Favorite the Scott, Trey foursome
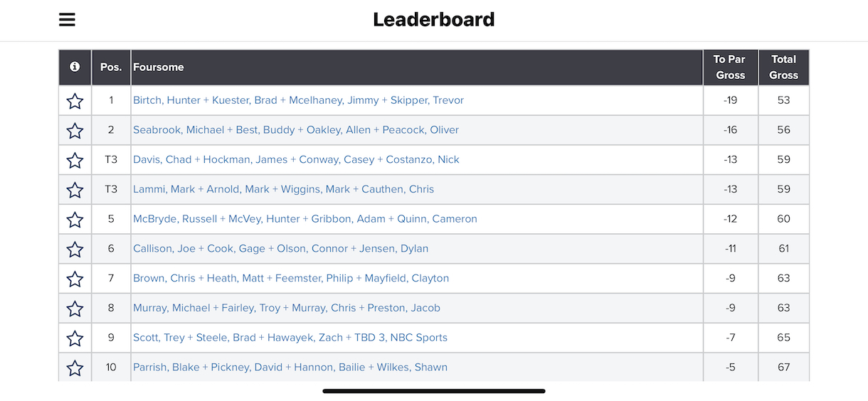This screenshot has height=401, width=868. (x=75, y=338)
